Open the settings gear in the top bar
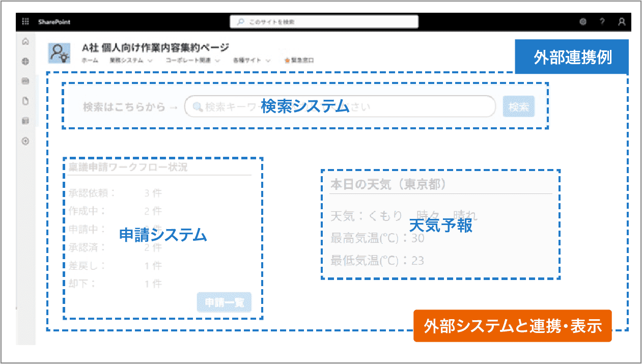The width and height of the screenshot is (642, 364). [x=583, y=22]
